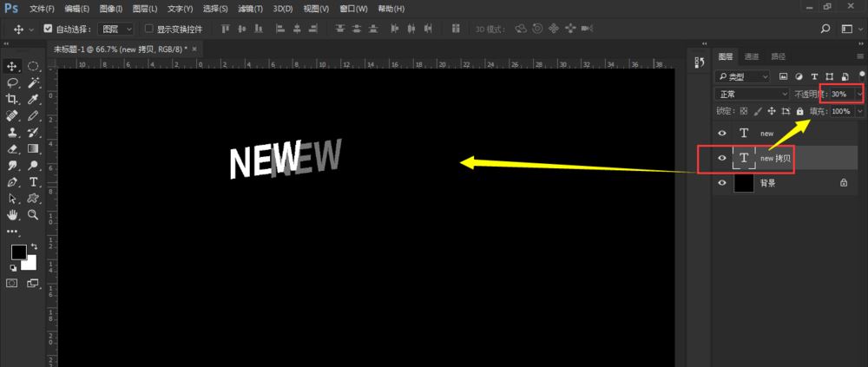Open the 滤镜(T) menu
868x367 pixels.
251,9
